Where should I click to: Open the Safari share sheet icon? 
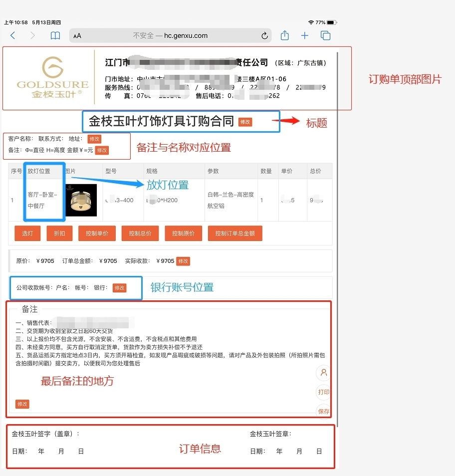coord(284,35)
